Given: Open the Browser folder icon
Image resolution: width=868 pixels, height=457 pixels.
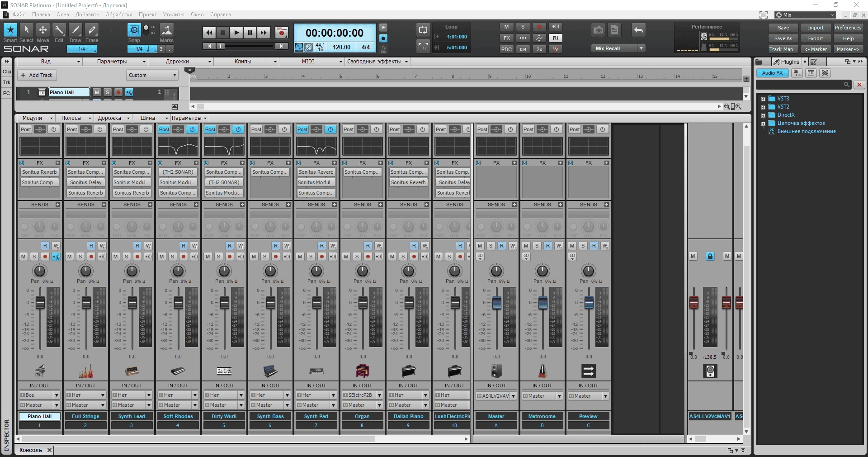Looking at the screenshot, I should [759, 62].
